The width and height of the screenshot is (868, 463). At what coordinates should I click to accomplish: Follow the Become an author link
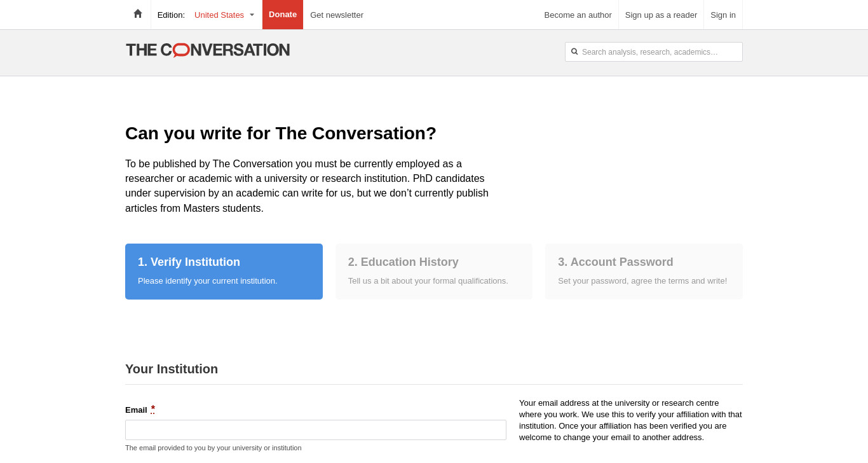coord(578,15)
